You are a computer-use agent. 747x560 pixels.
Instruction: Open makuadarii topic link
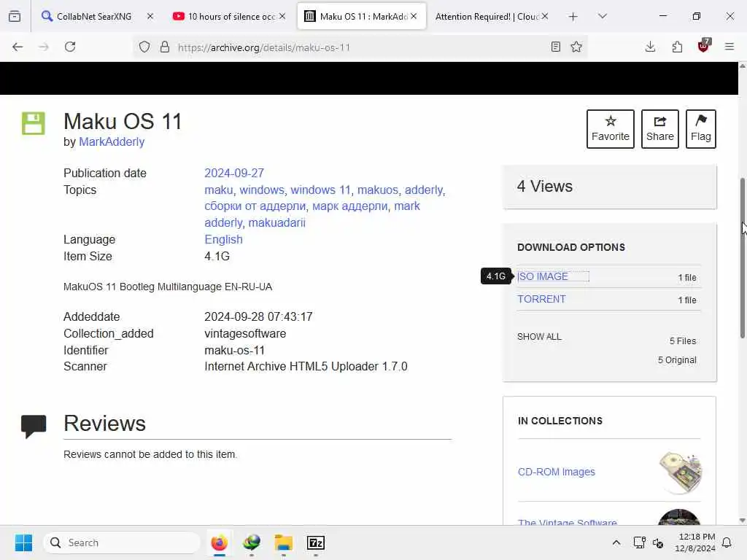tap(276, 223)
